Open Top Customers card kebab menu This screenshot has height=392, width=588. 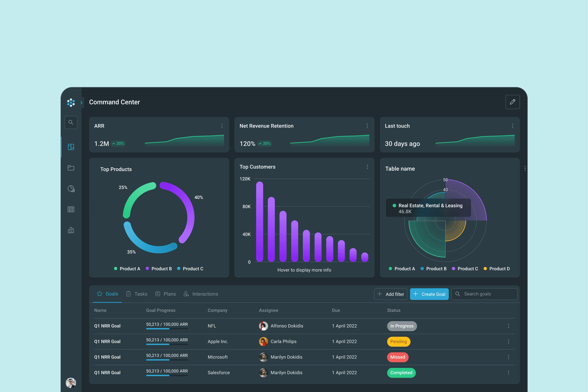(367, 167)
